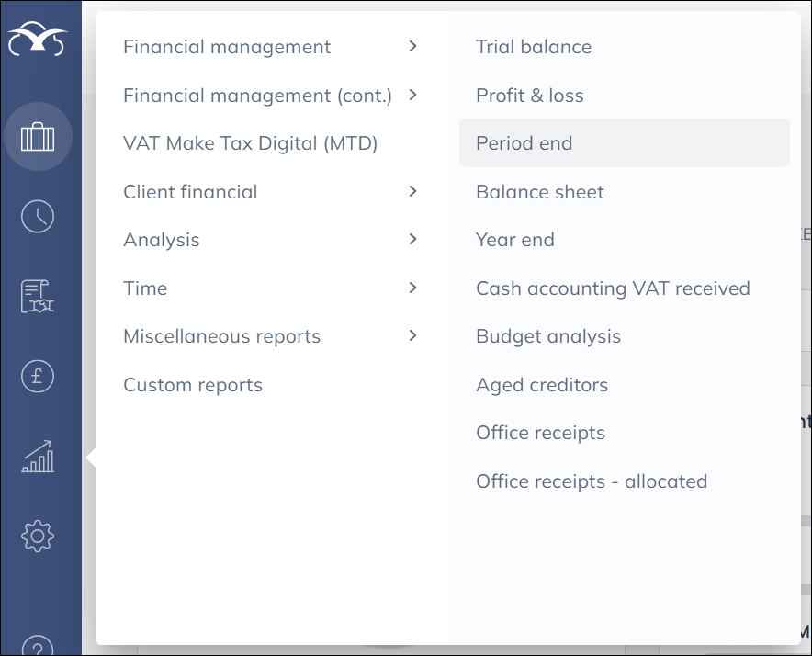Click the bird logo icon in sidebar
This screenshot has width=812, height=656.
click(38, 41)
